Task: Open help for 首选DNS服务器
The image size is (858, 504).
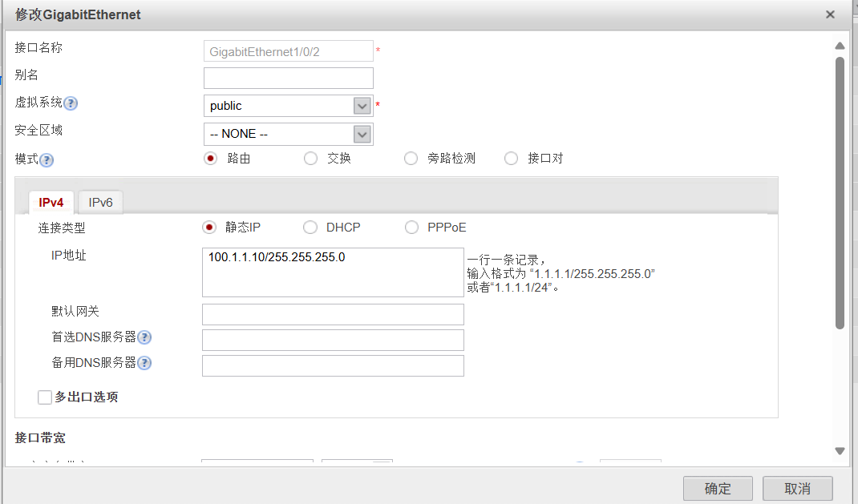Action: coord(144,337)
